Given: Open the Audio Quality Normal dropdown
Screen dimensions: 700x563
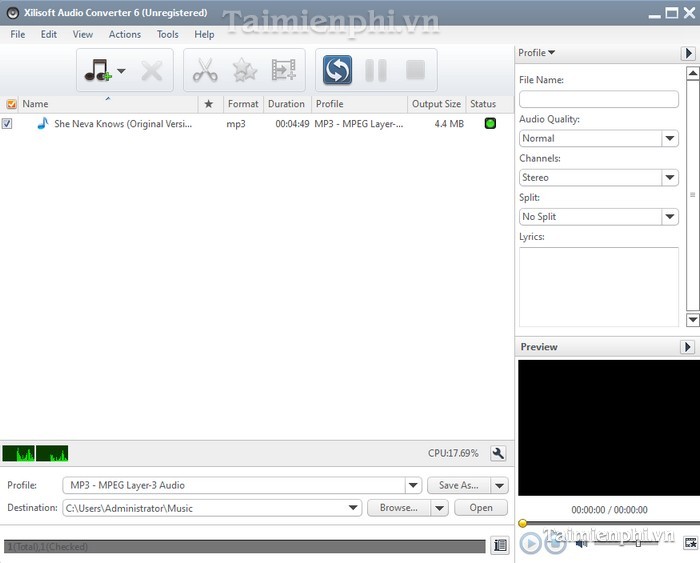Looking at the screenshot, I should (599, 138).
